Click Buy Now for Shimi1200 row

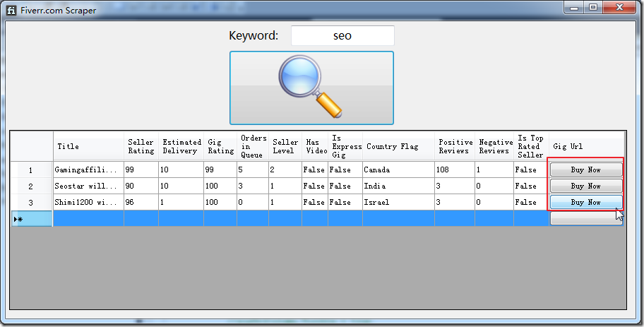[x=586, y=202]
